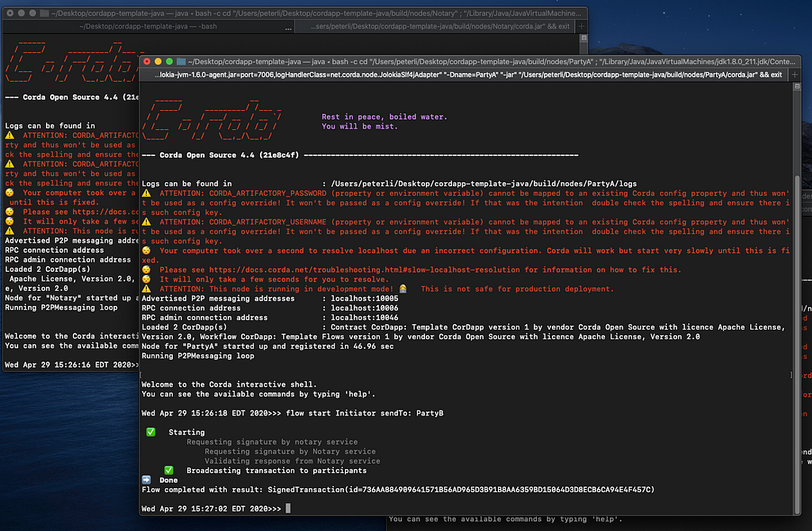Click warning icon beside CORDA_ARTIFACTORY_PASSWORD in PartyA window
The image size is (812, 531).
pos(147,193)
